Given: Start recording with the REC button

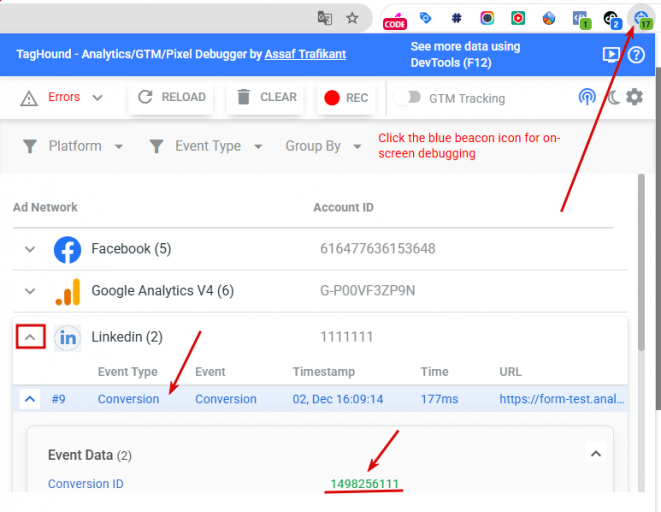Looking at the screenshot, I should coord(346,97).
